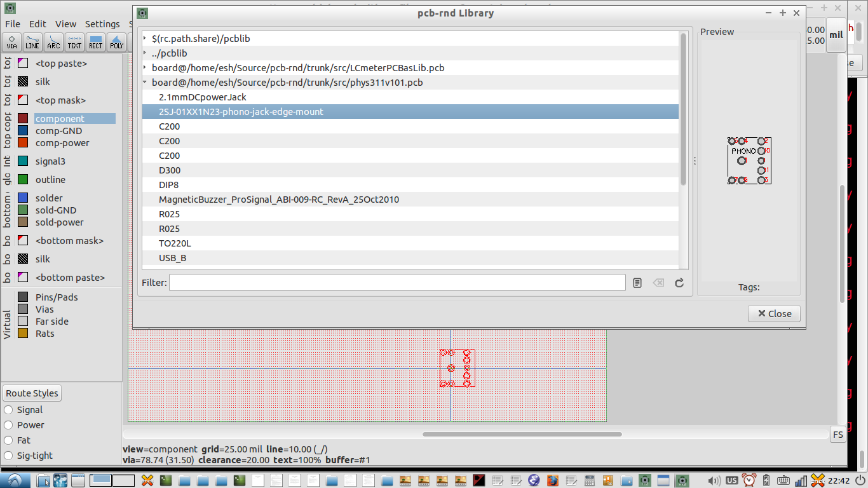Select the VIA drawing tool

(11, 42)
